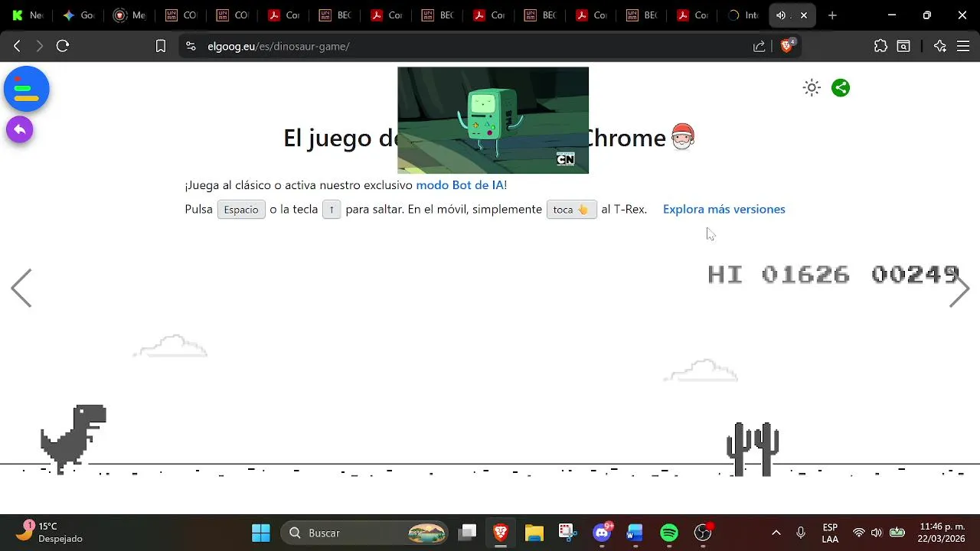Switch to the 'Go' tab with Gemini icon
Image resolution: width=980 pixels, height=551 pixels.
click(78, 15)
